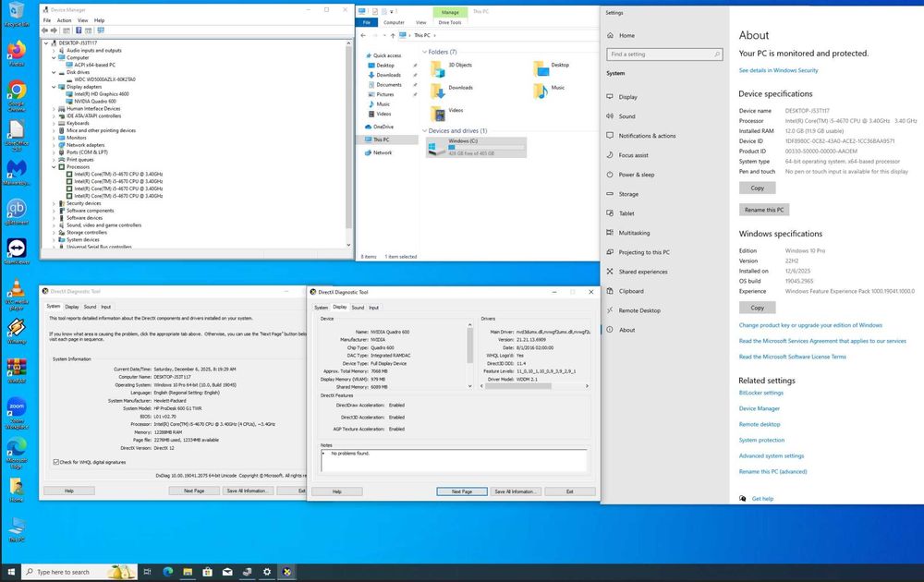Expand the Network adapters node
The image size is (924, 582).
(54, 145)
